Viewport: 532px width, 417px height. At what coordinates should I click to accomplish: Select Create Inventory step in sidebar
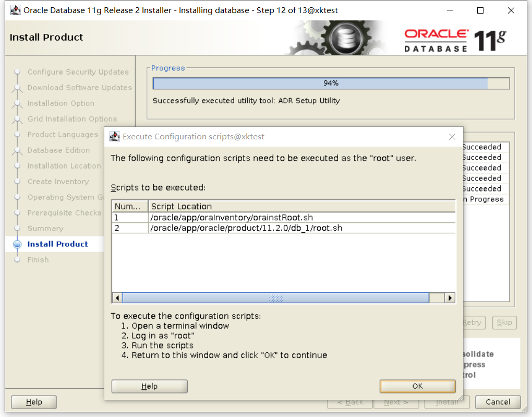[x=58, y=182]
